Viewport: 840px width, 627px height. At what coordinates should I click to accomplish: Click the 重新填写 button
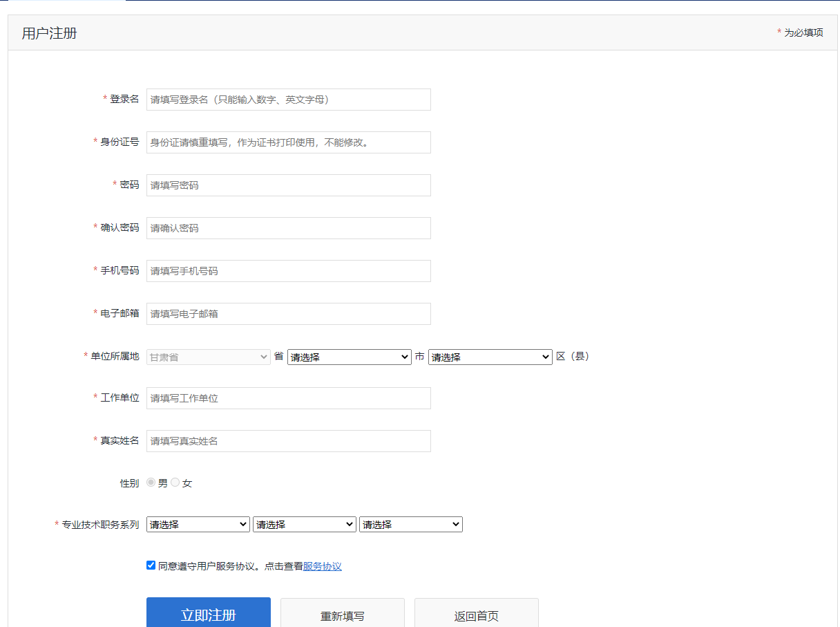343,613
